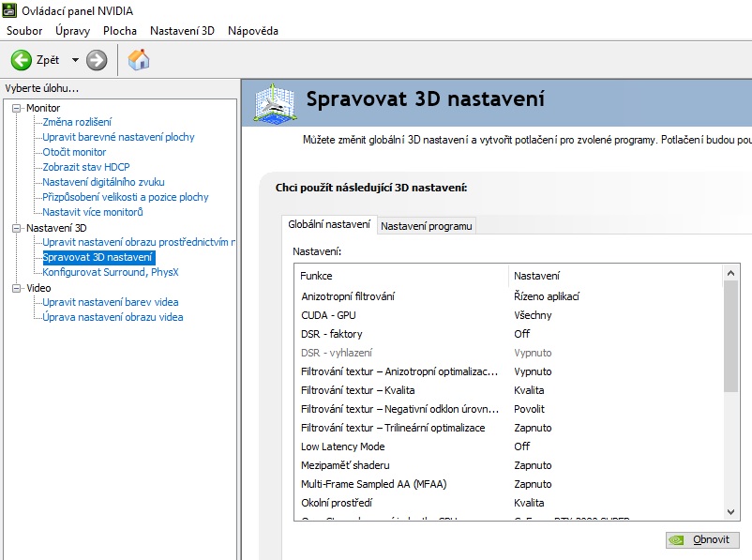Select Upravit nastavení barev videa
The image size is (752, 560).
click(110, 302)
